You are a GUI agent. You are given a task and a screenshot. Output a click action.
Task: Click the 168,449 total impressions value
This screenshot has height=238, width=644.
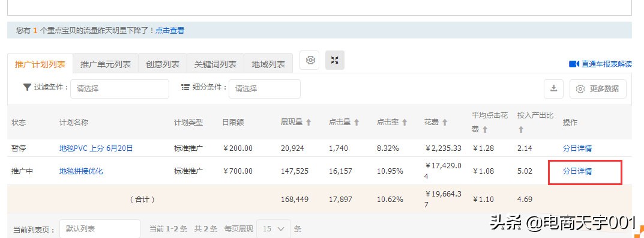point(295,200)
